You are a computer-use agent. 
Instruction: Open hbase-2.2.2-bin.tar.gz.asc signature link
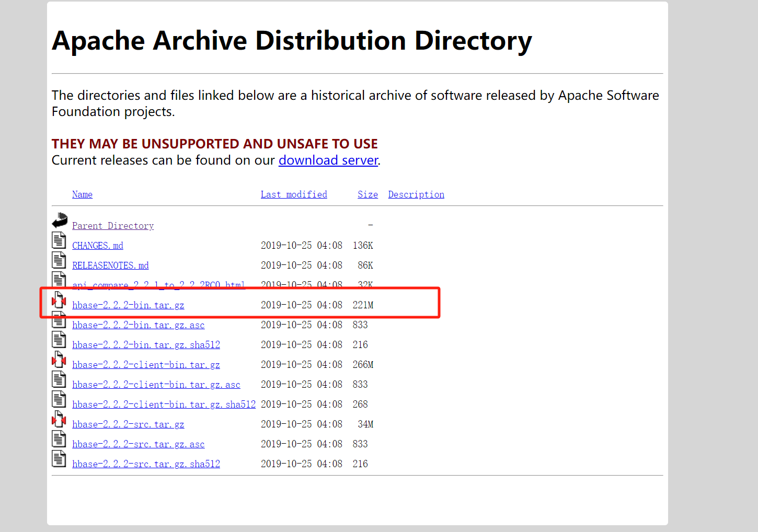(139, 325)
